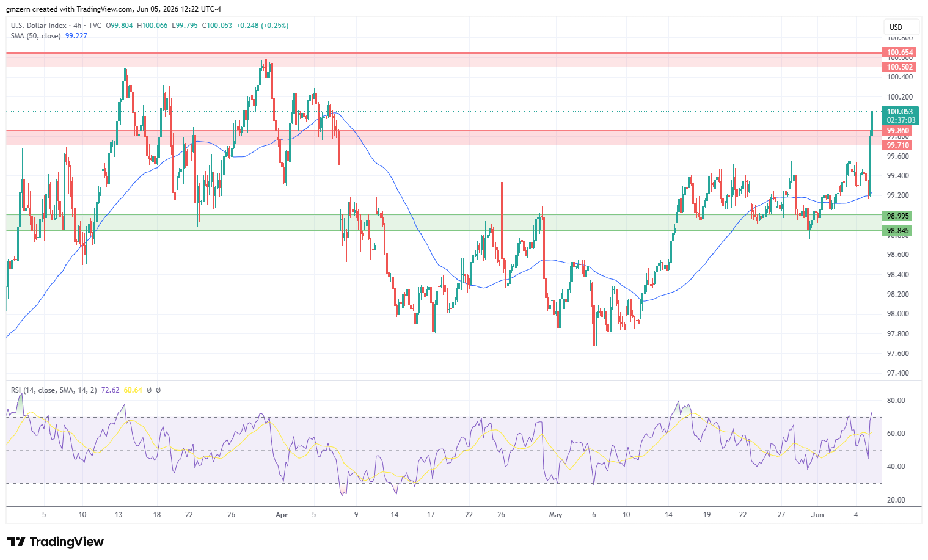Viewport: 928px width, 560px height.
Task: Select the 98.995 green support label
Action: pos(898,216)
